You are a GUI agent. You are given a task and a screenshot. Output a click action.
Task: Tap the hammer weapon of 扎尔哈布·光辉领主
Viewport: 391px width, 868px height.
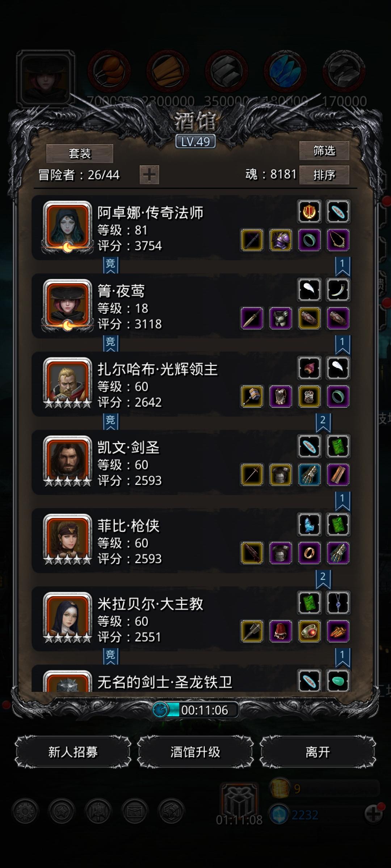[252, 396]
